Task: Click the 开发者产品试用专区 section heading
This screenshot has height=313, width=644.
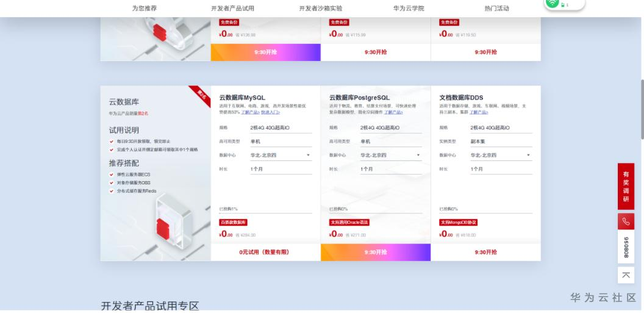Action: [150, 306]
